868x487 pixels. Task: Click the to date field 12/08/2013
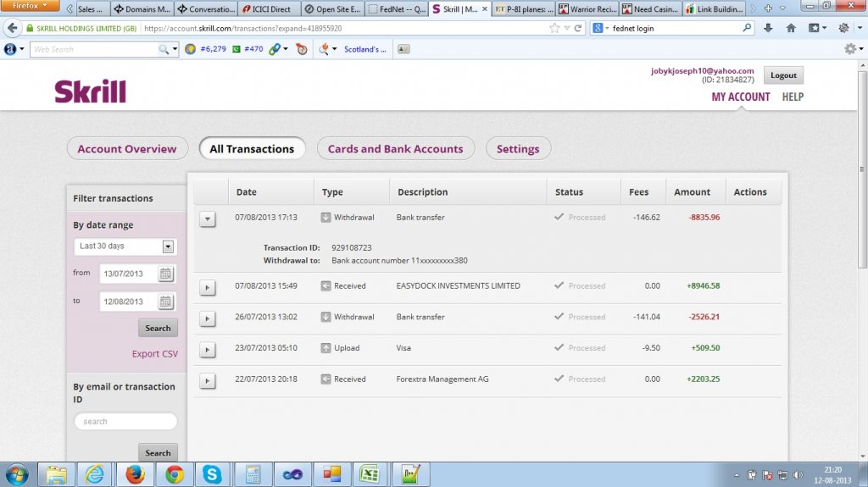click(x=129, y=302)
